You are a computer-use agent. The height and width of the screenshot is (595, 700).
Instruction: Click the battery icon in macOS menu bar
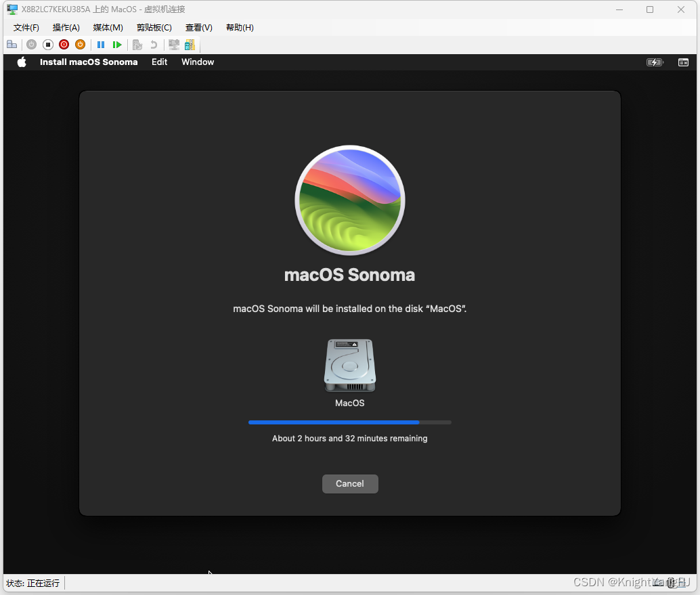click(655, 62)
